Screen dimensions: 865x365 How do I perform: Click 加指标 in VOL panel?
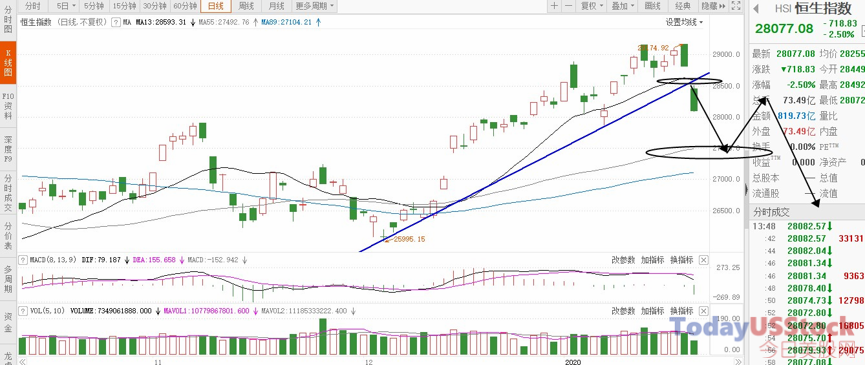pyautogui.click(x=652, y=310)
